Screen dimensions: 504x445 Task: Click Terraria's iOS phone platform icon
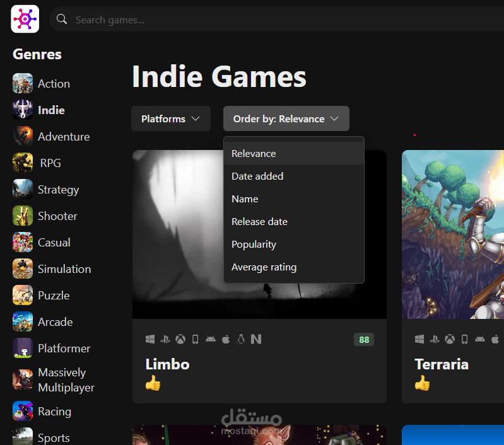point(464,339)
